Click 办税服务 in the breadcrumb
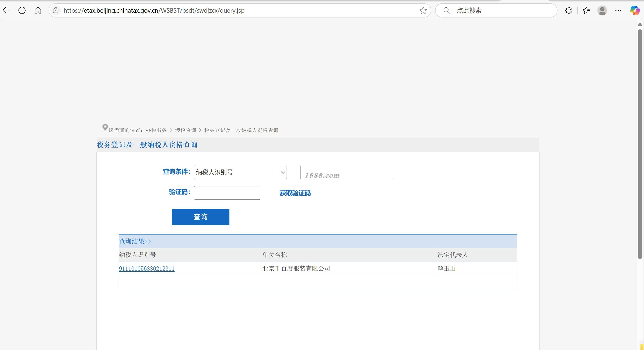Screen dimensions: 644x350 [156, 130]
